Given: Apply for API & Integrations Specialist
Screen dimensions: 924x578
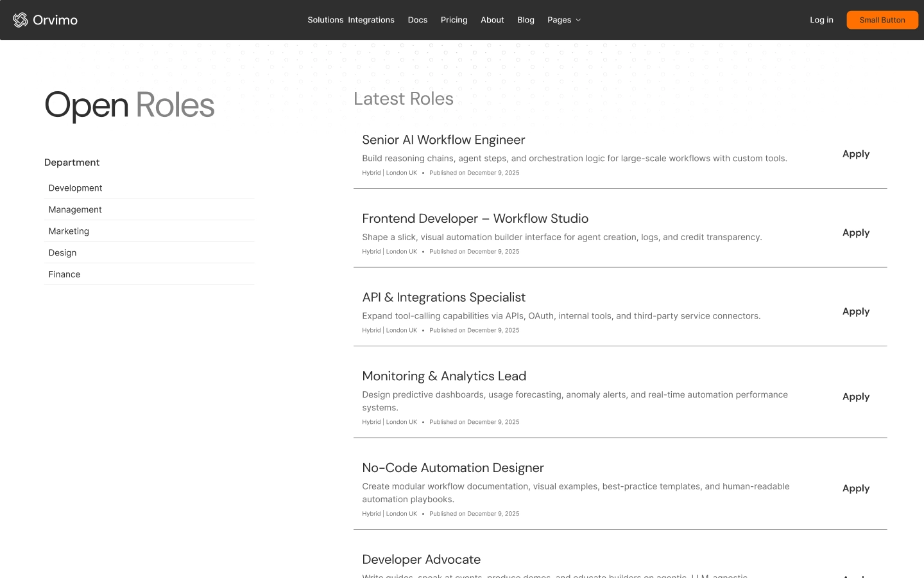Looking at the screenshot, I should (x=856, y=311).
